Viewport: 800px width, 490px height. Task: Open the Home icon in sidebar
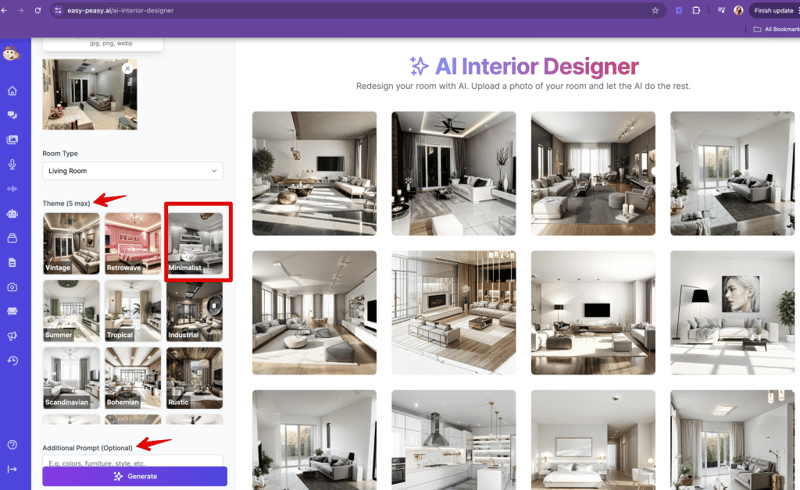tap(13, 91)
